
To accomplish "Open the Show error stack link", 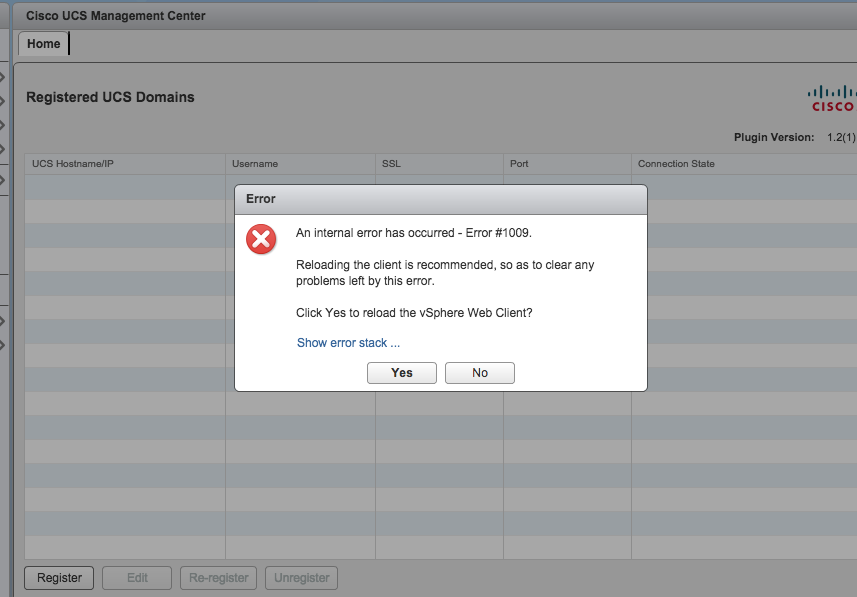I will [x=348, y=343].
